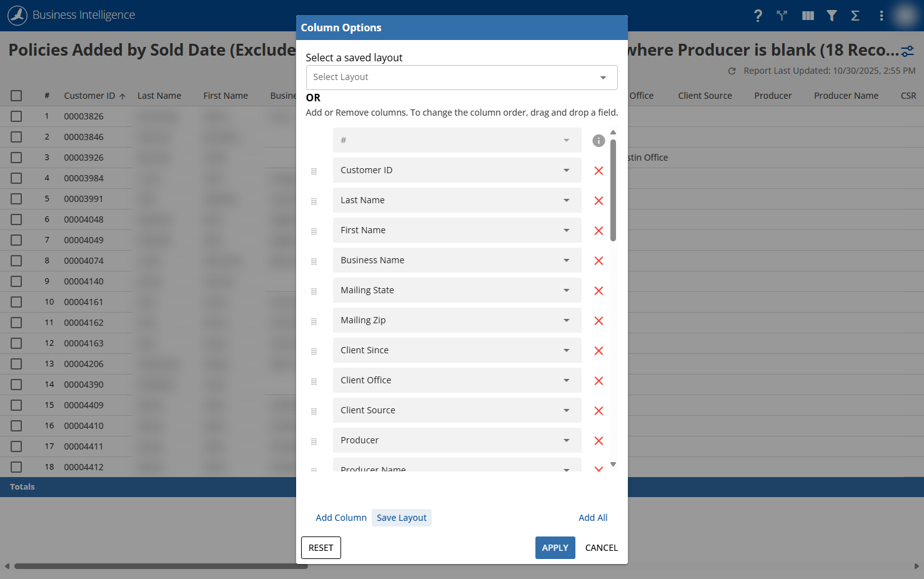Refresh the report with the reload icon
This screenshot has width=924, height=579.
(x=732, y=71)
